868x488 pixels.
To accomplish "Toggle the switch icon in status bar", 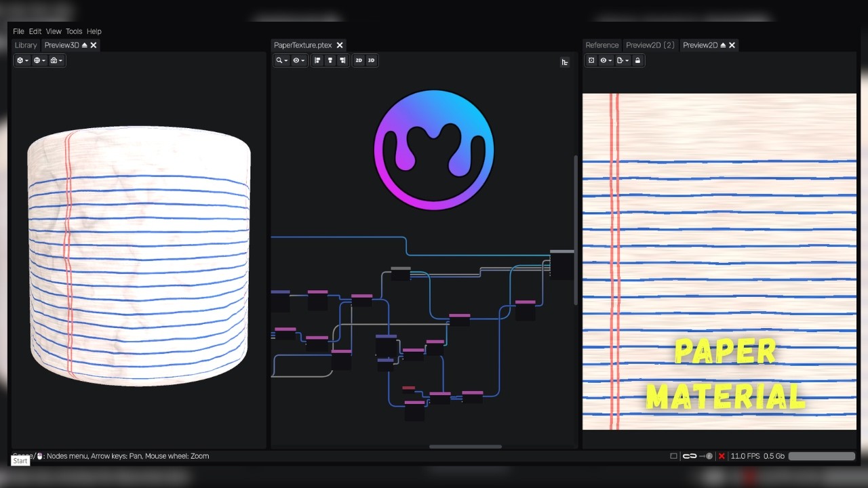I will [x=706, y=456].
